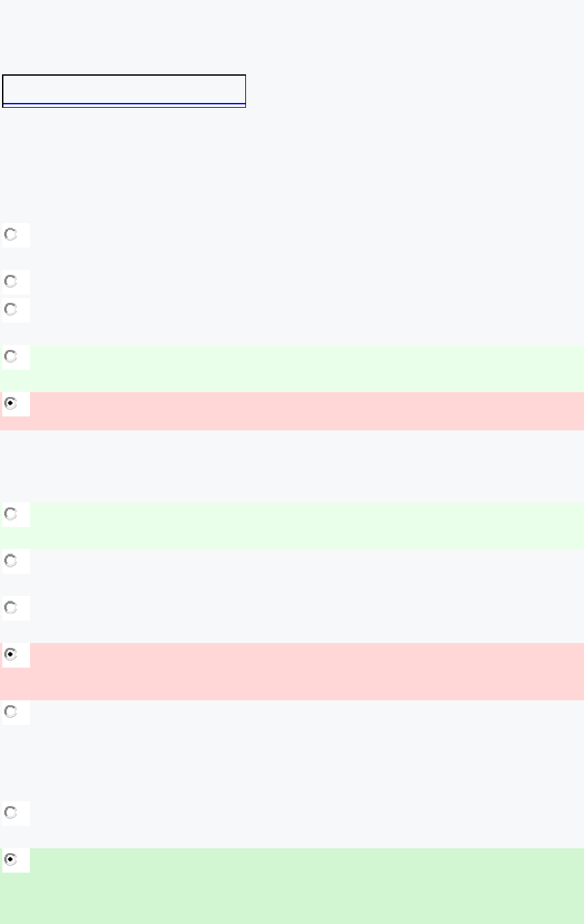Select the unselected green-row radio in top group

pyautogui.click(x=11, y=357)
